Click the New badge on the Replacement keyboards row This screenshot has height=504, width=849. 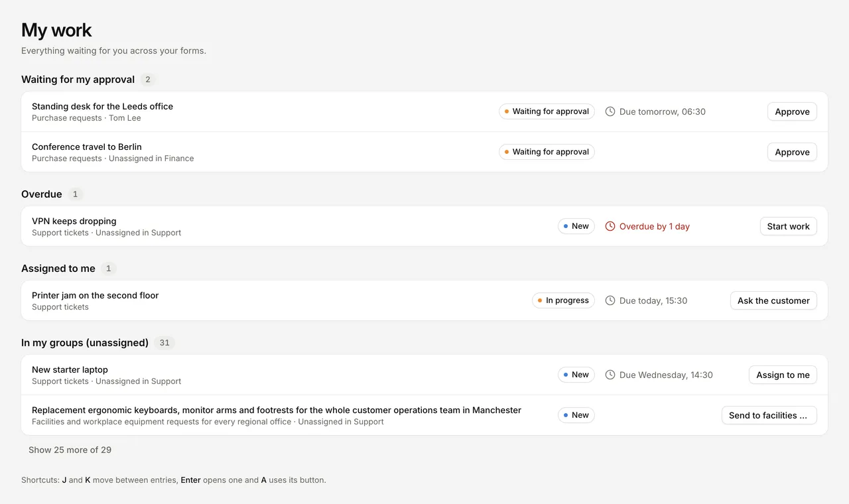click(576, 415)
